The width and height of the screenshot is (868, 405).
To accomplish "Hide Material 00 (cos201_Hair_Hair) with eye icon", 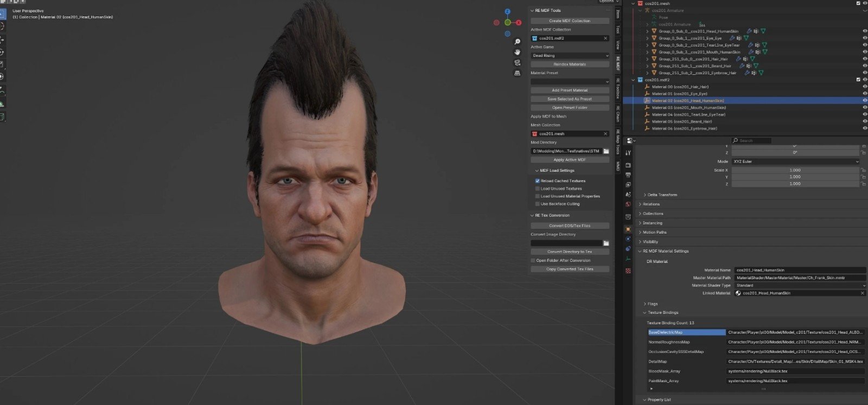I will tap(864, 87).
